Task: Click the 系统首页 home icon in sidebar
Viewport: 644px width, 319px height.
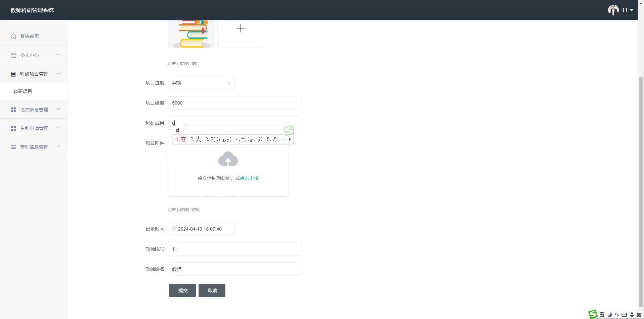Action: [x=13, y=36]
